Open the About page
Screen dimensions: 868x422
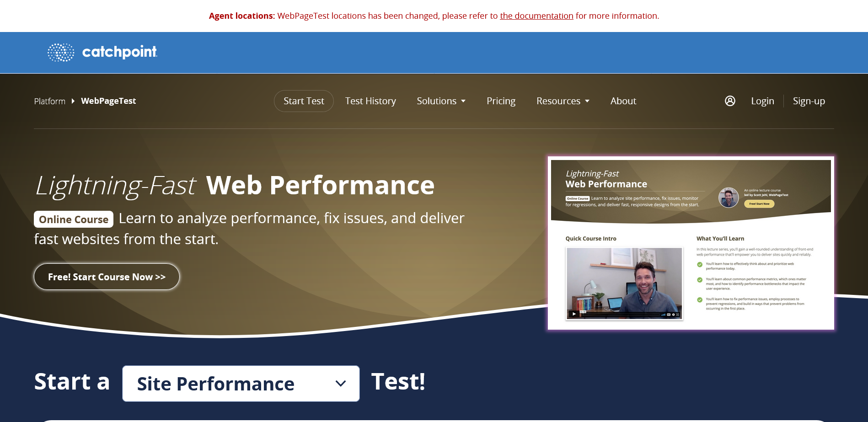coord(623,101)
